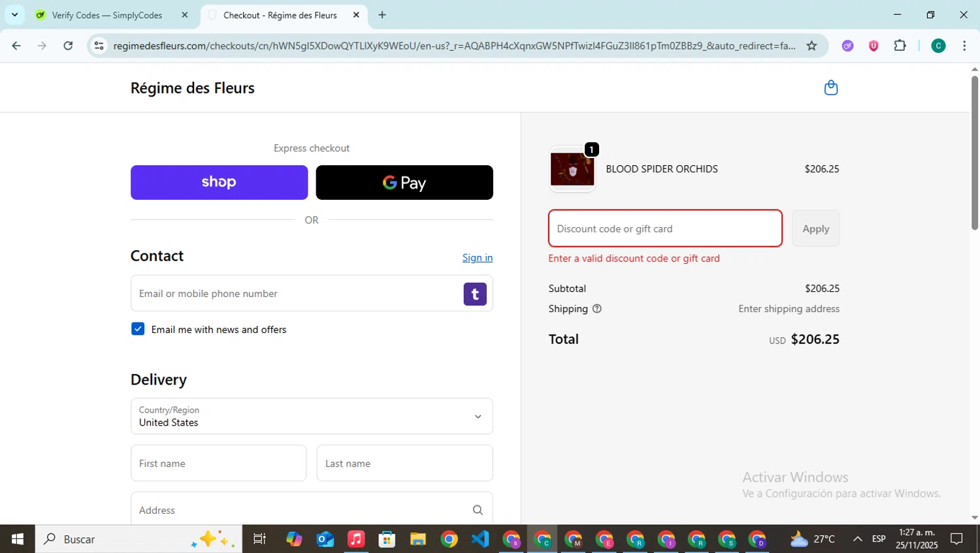Open the Windows Start menu

[18, 539]
